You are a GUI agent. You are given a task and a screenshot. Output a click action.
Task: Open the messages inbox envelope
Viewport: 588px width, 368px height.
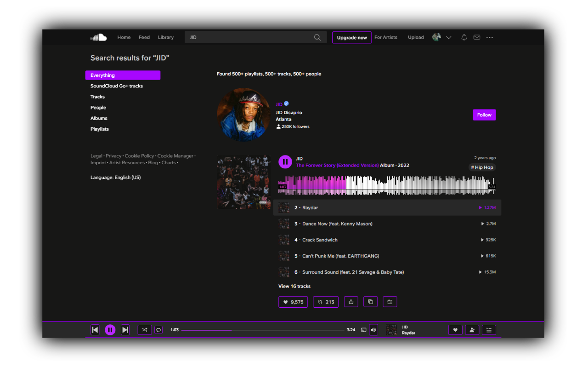pos(477,37)
